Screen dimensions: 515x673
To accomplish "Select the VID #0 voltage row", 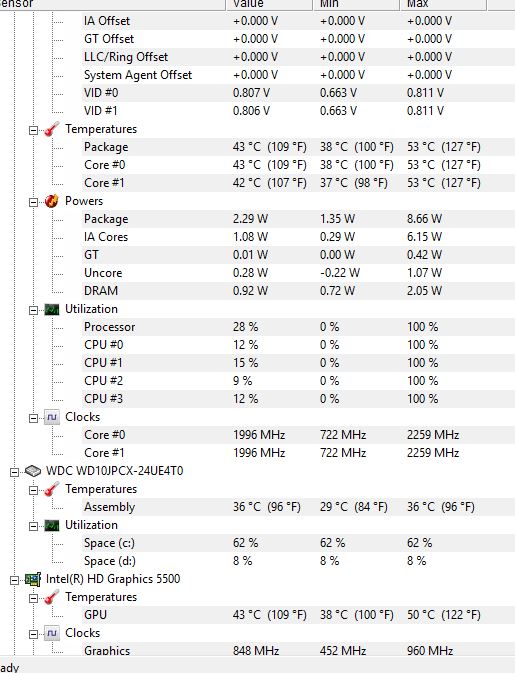I will [258, 93].
